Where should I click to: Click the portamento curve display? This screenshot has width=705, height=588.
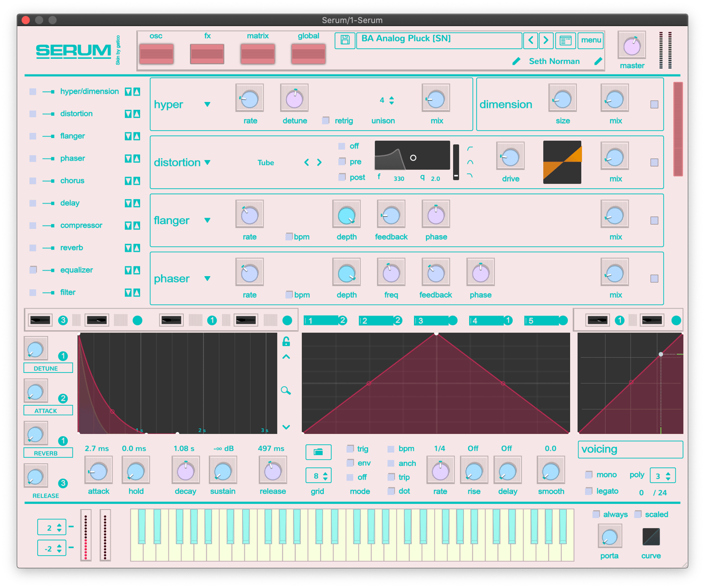[x=651, y=537]
